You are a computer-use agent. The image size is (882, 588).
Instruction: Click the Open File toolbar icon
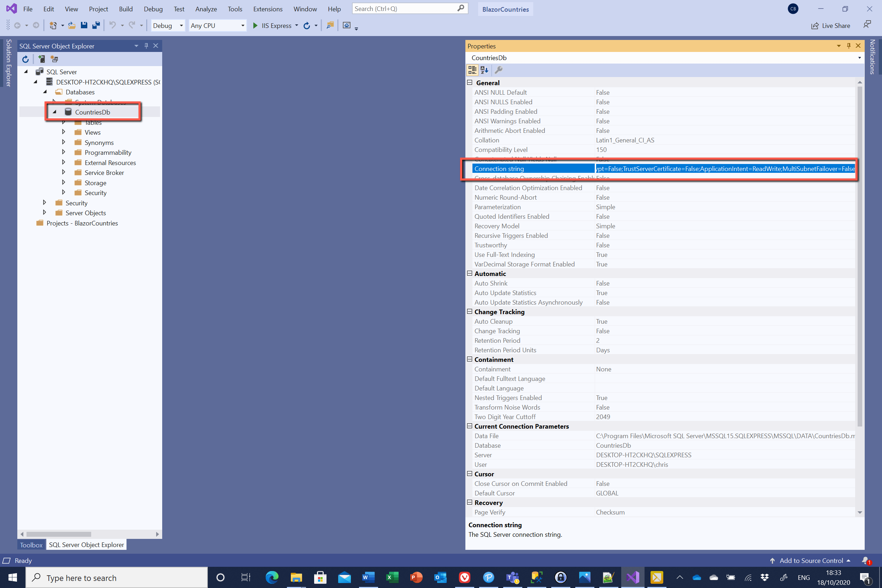pos(72,25)
